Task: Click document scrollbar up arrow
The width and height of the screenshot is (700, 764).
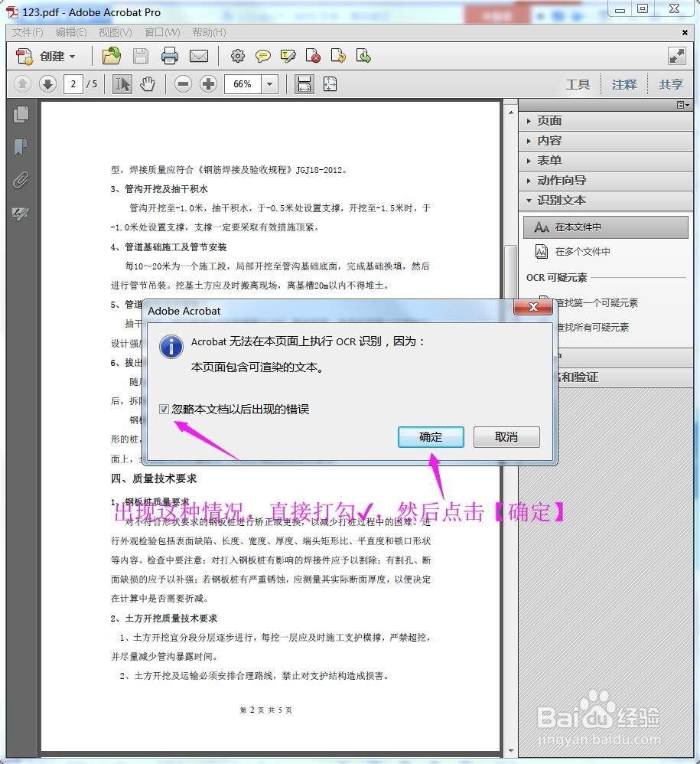Action: coord(510,113)
